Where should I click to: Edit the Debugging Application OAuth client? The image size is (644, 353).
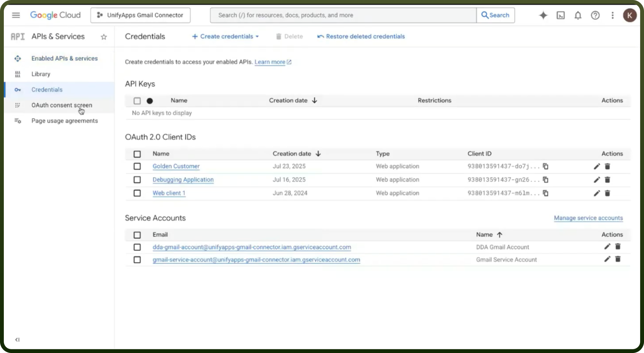pos(597,180)
